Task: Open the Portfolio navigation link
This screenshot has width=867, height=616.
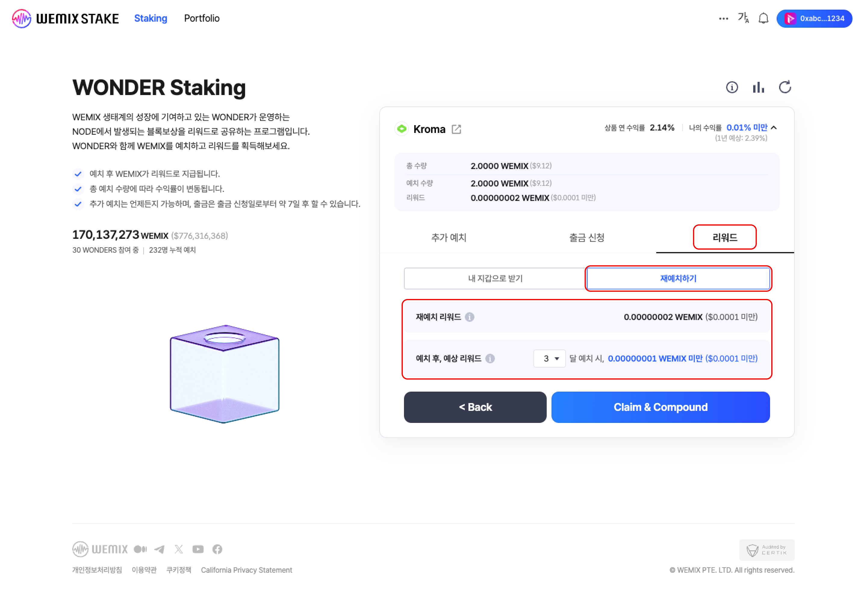Action: pyautogui.click(x=202, y=18)
